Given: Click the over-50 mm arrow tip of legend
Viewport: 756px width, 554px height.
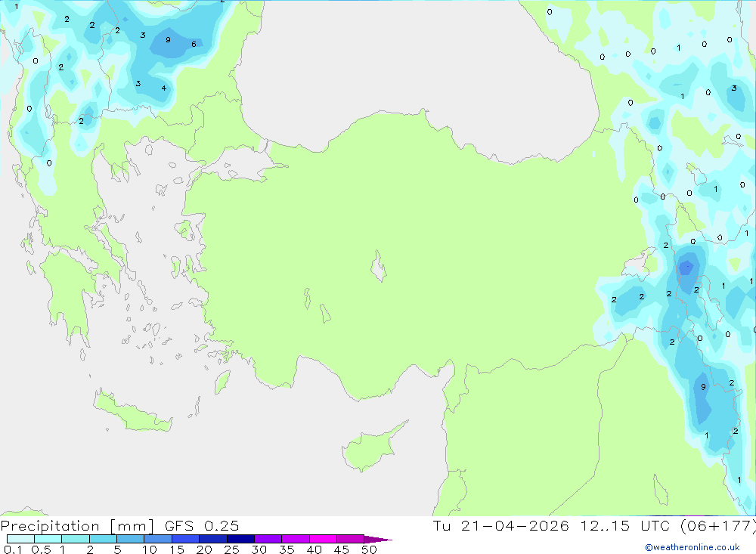Looking at the screenshot, I should pos(378,539).
